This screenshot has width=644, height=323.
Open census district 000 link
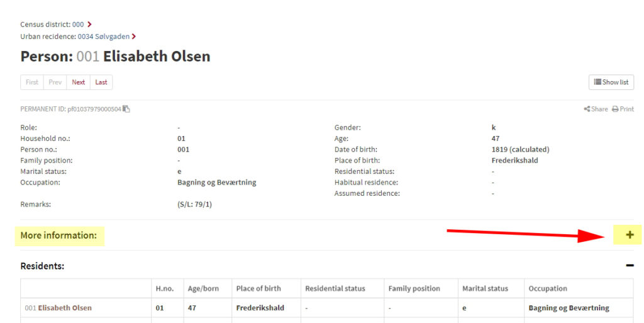78,25
